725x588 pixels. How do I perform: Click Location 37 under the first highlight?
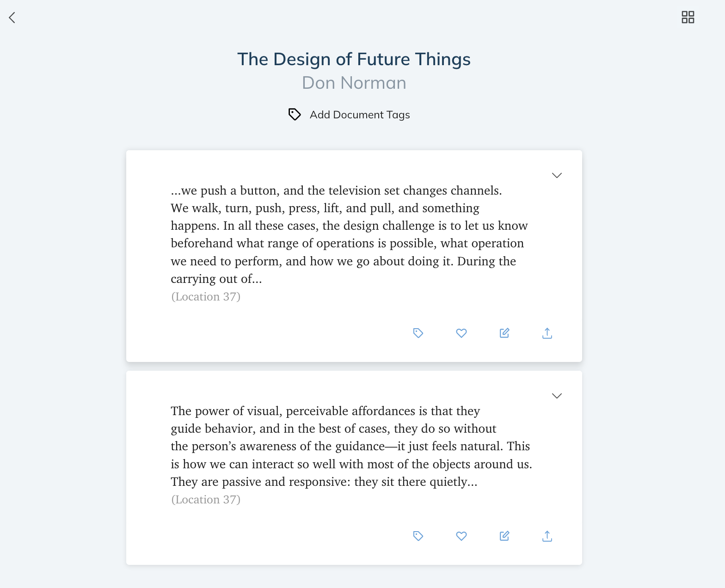(x=206, y=297)
